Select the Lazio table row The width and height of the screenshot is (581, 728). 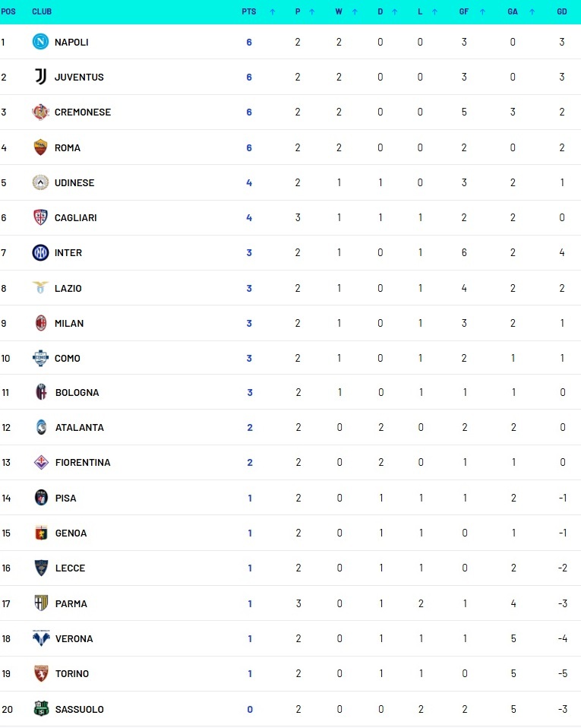point(290,288)
